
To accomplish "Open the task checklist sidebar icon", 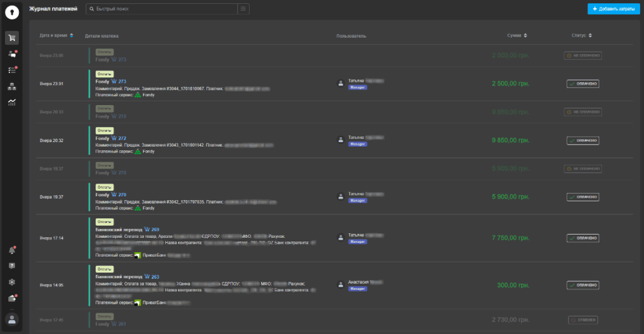I will [11, 70].
